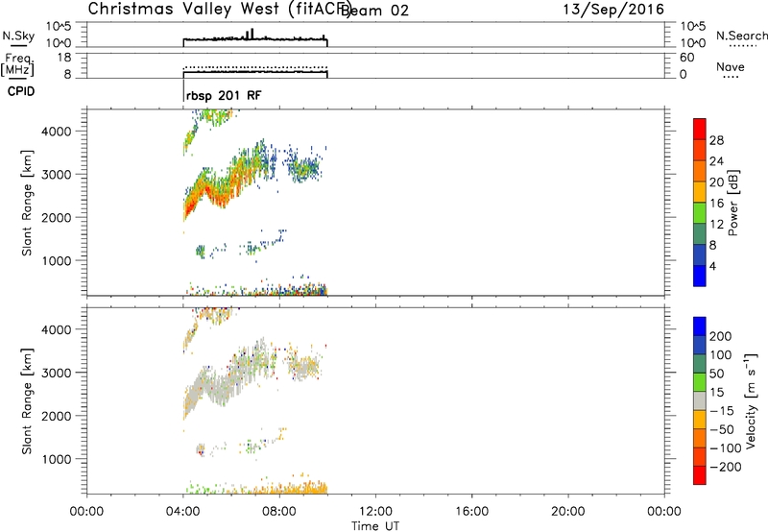
Task: Click the 'CPID' row label
Action: click(x=21, y=91)
